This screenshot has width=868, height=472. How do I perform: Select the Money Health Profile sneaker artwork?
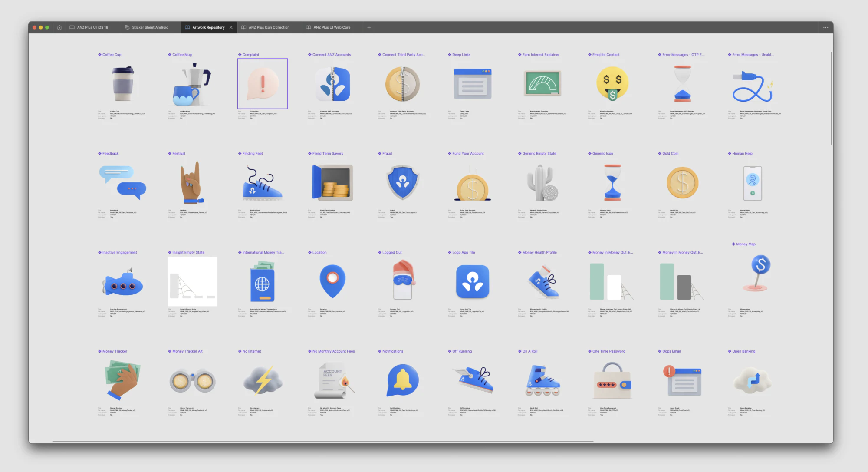click(x=542, y=282)
